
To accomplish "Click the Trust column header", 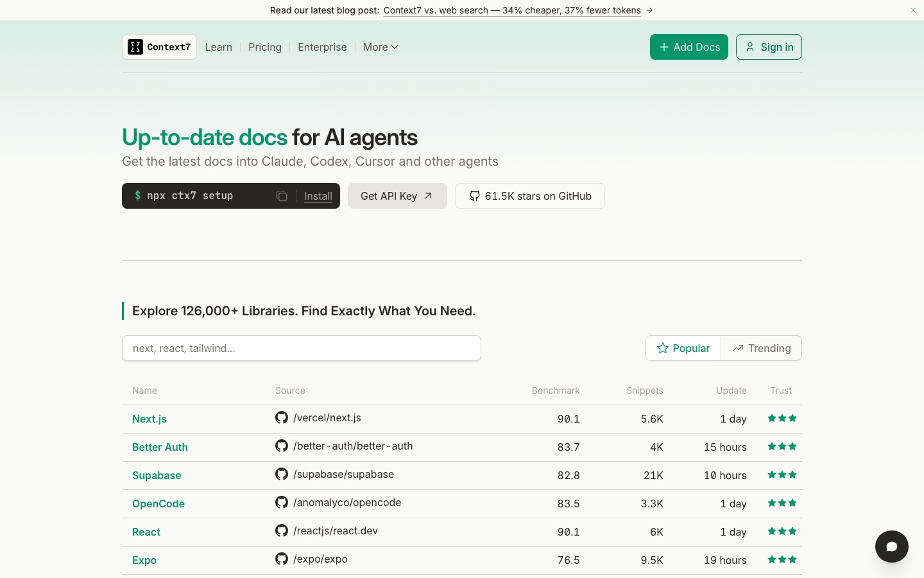I will tap(781, 390).
